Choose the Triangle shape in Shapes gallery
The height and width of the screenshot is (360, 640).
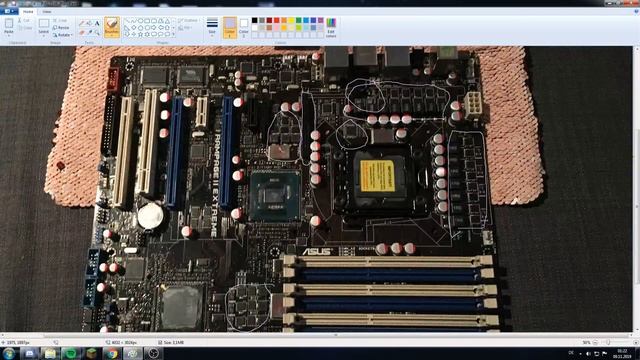[x=167, y=21]
